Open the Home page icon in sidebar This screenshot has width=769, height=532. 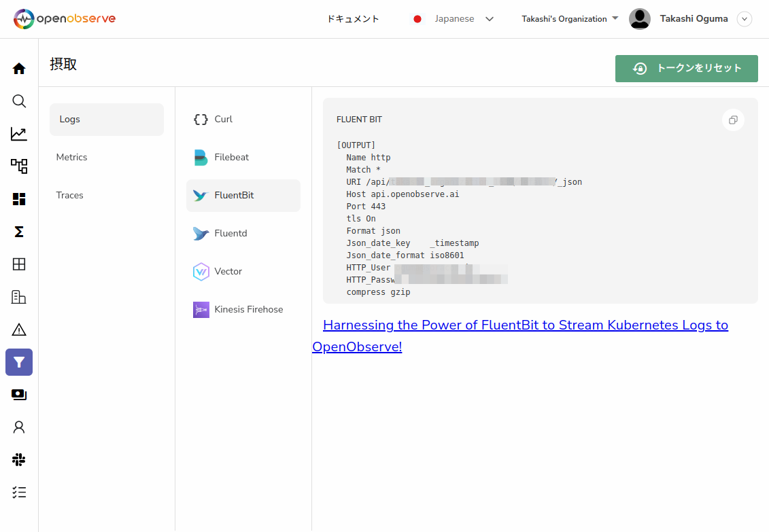pos(19,69)
